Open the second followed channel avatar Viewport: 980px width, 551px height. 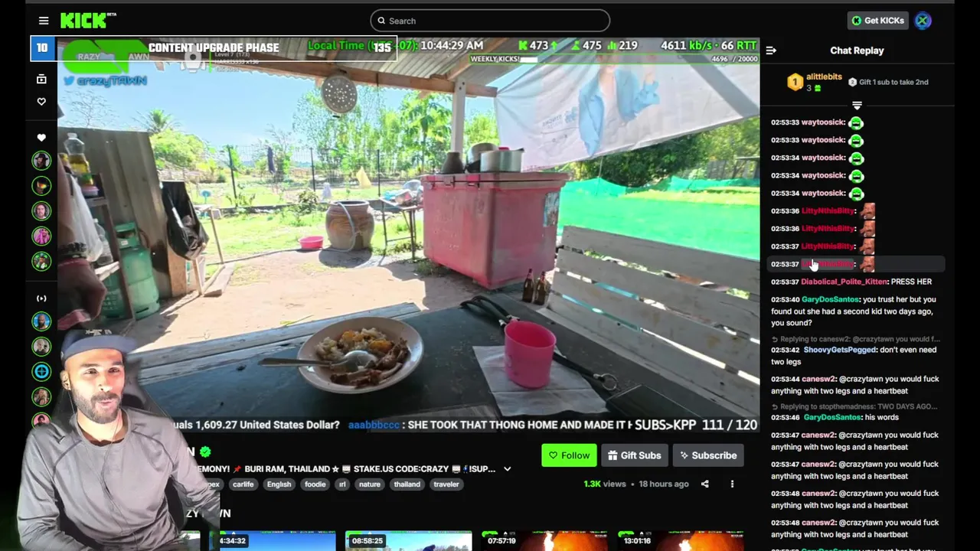[x=41, y=185]
